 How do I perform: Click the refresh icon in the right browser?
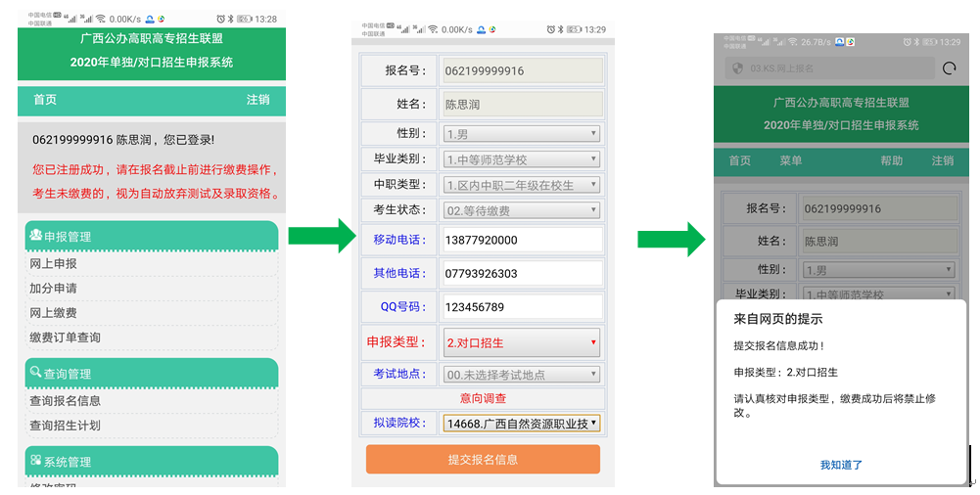950,68
